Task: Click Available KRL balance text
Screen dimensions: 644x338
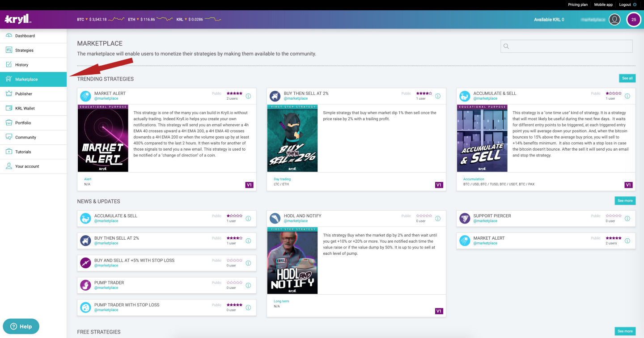Action: pos(549,20)
